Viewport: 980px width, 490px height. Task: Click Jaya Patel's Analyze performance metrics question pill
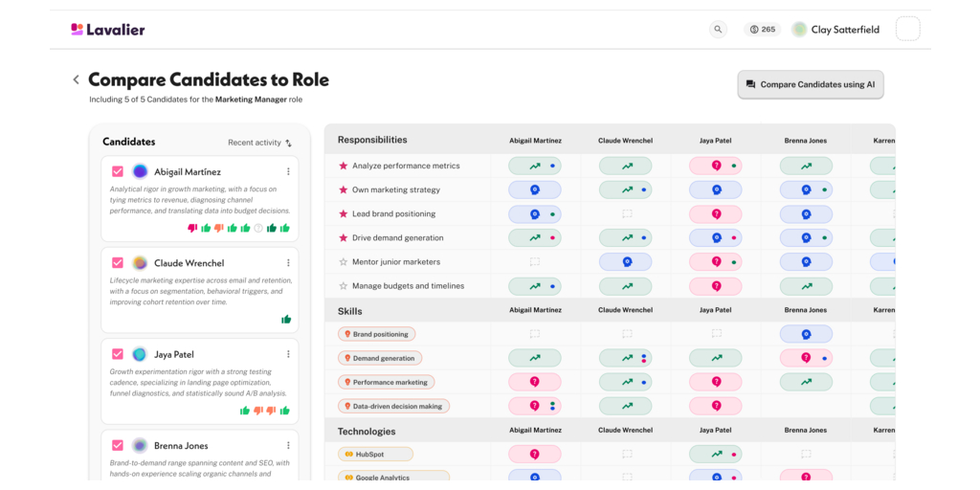pyautogui.click(x=716, y=166)
